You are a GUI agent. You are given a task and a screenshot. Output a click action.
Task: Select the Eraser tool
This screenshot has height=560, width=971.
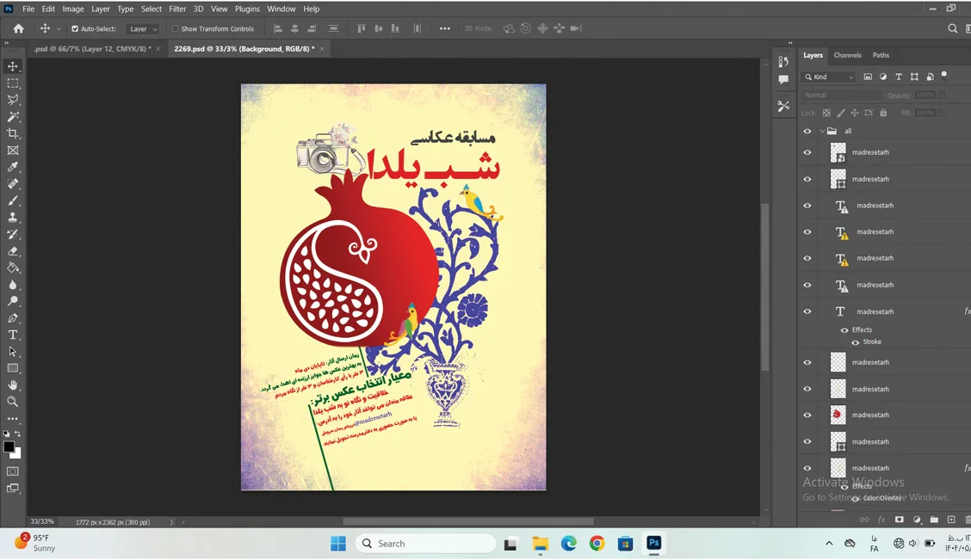[x=12, y=250]
